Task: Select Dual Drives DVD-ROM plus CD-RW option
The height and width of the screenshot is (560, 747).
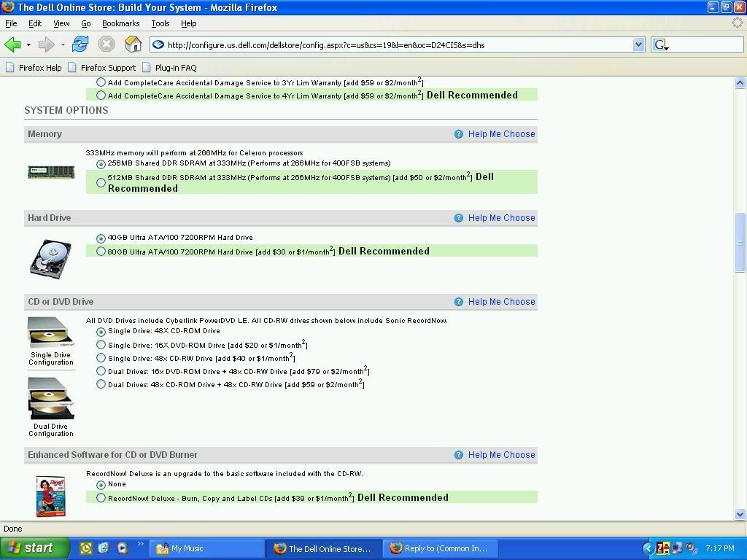Action: [x=101, y=371]
